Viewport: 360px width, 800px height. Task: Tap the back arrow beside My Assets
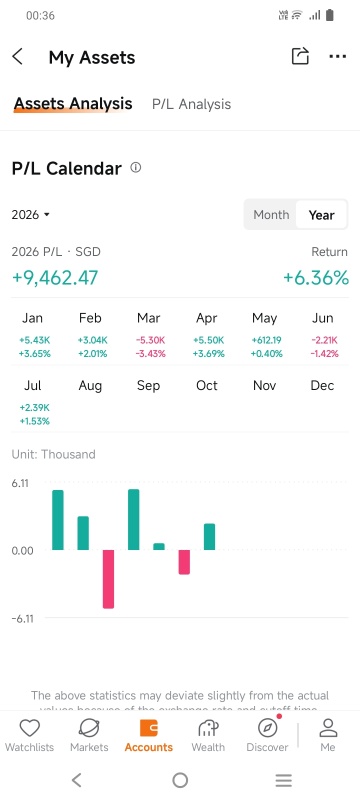click(18, 57)
